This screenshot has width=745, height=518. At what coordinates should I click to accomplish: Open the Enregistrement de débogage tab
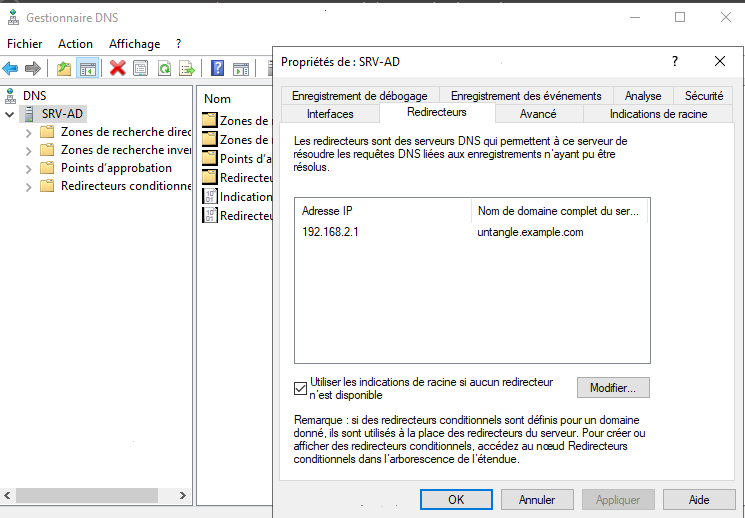pos(359,96)
